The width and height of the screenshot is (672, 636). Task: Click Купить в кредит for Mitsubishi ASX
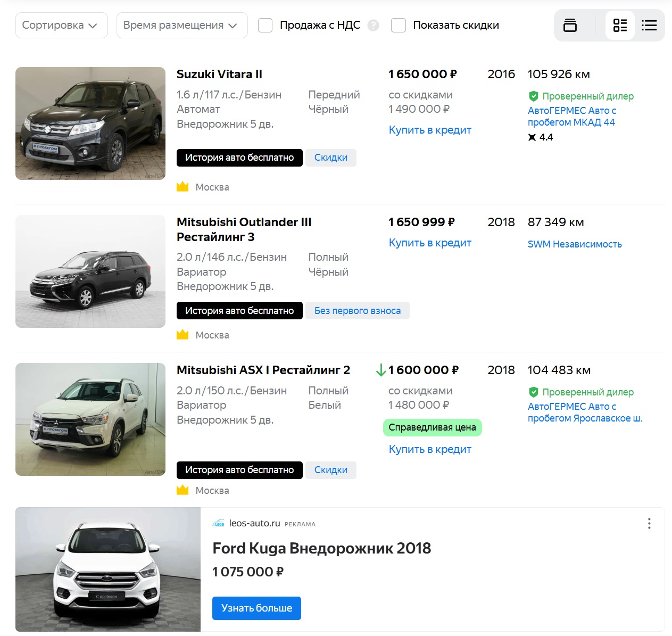[430, 449]
